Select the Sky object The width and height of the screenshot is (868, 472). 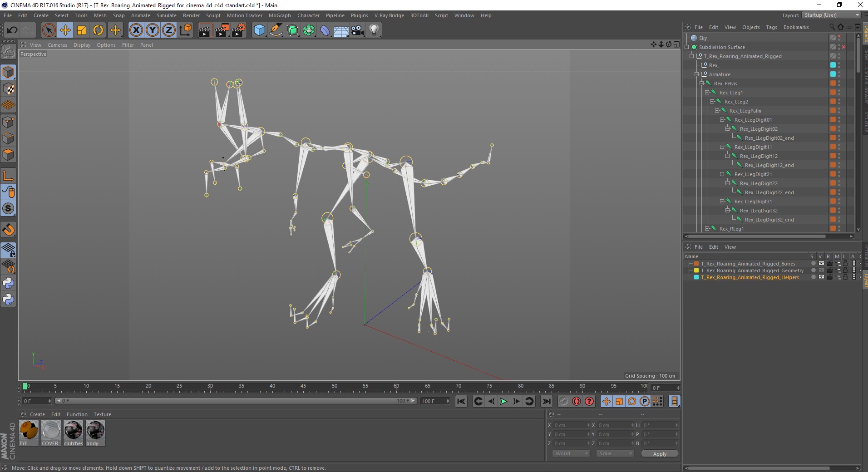coord(703,38)
